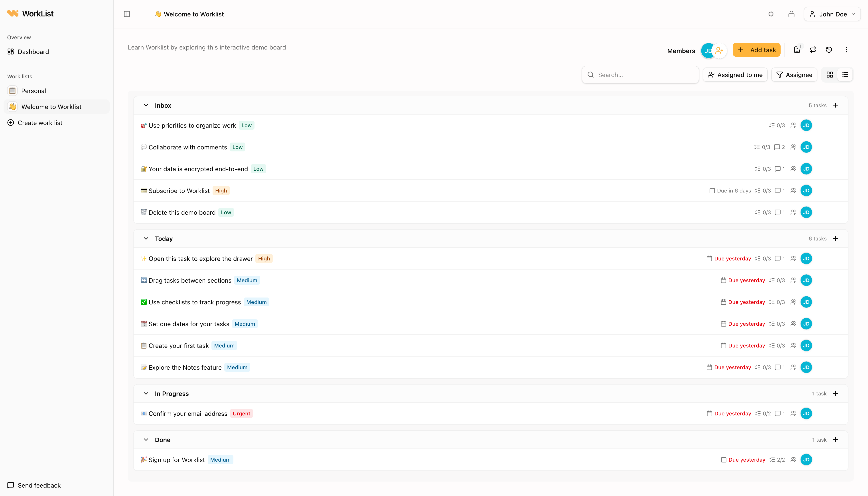
Task: Open the activity log with the notification badge
Action: click(x=797, y=50)
